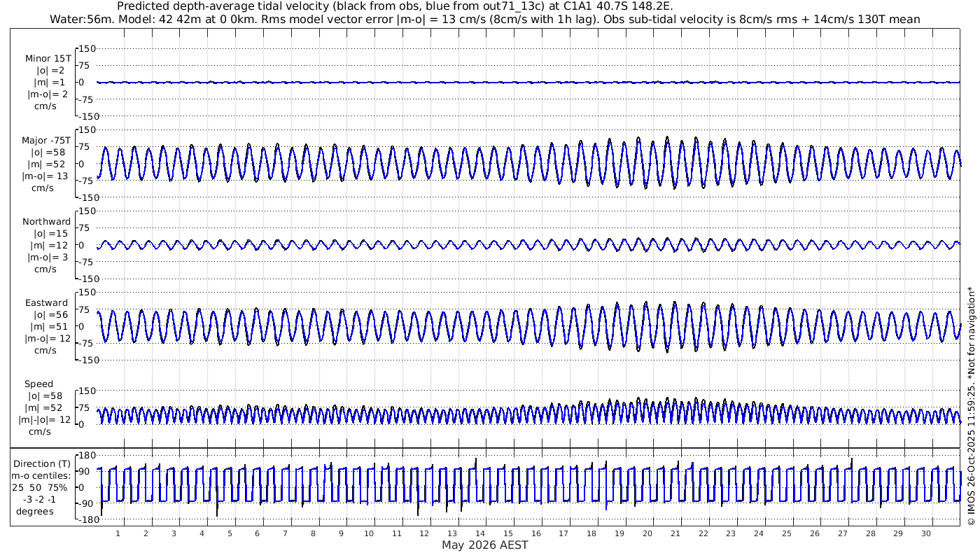980x560 pixels.
Task: Select the 'Northward' component label
Action: (46, 221)
